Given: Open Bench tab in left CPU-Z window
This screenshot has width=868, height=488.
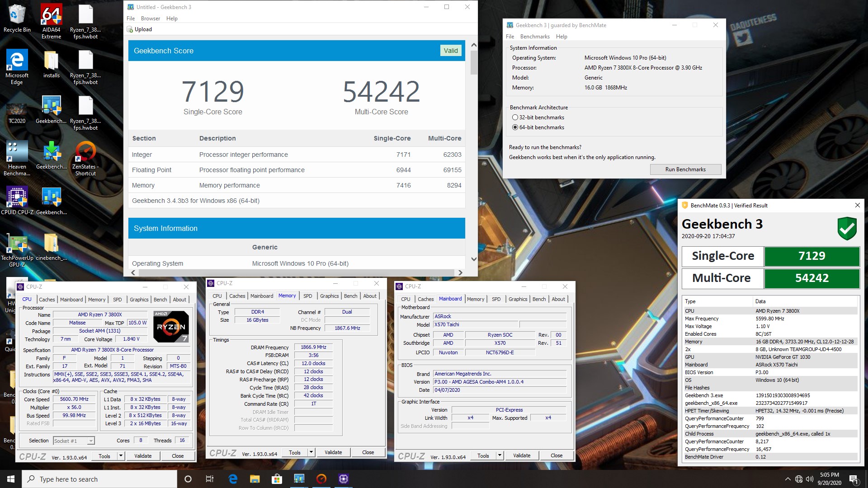Looking at the screenshot, I should pyautogui.click(x=160, y=300).
